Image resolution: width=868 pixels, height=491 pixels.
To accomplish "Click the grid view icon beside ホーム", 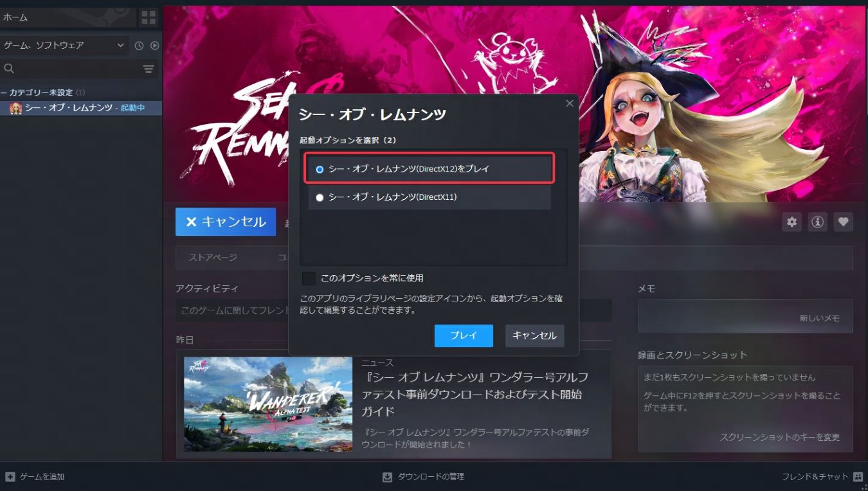I will [148, 17].
